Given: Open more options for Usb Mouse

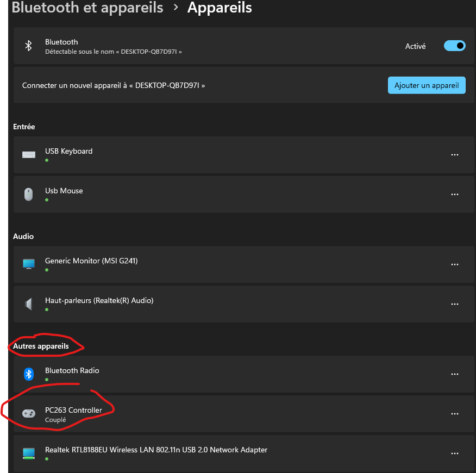Looking at the screenshot, I should [454, 194].
